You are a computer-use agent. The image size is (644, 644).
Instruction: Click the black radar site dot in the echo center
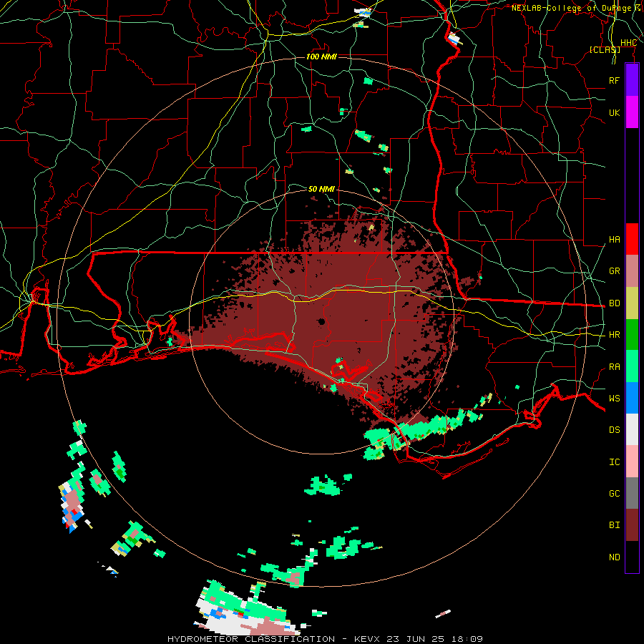[321, 321]
